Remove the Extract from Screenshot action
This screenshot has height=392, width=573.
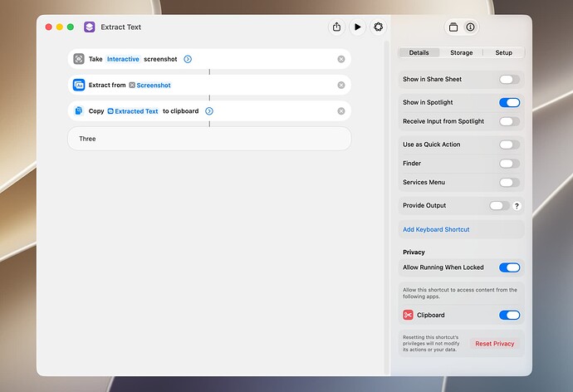point(341,85)
